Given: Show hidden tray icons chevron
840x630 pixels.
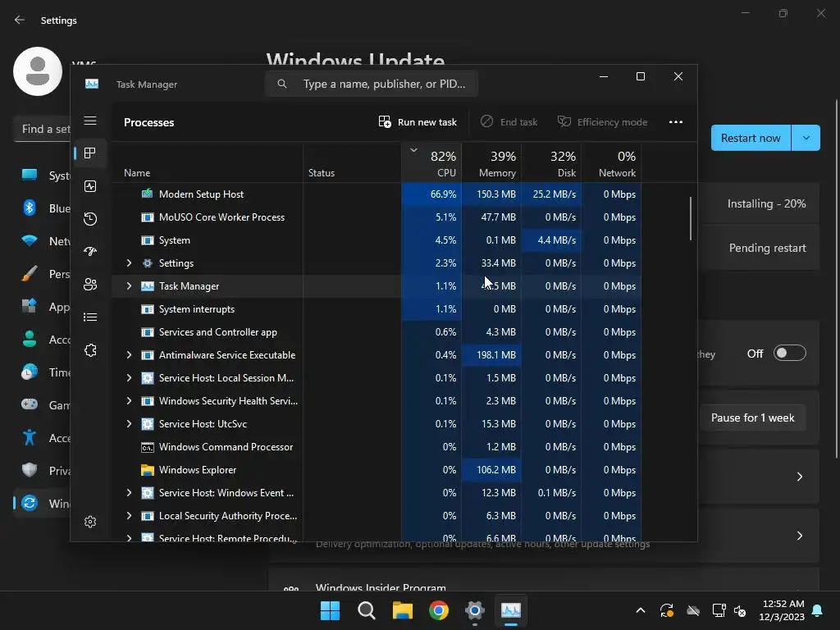Looking at the screenshot, I should coord(640,610).
